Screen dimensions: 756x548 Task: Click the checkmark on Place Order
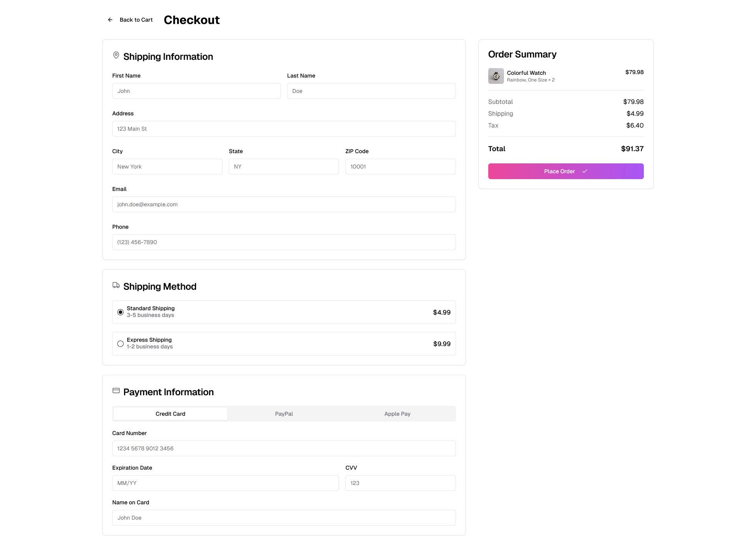pos(585,171)
